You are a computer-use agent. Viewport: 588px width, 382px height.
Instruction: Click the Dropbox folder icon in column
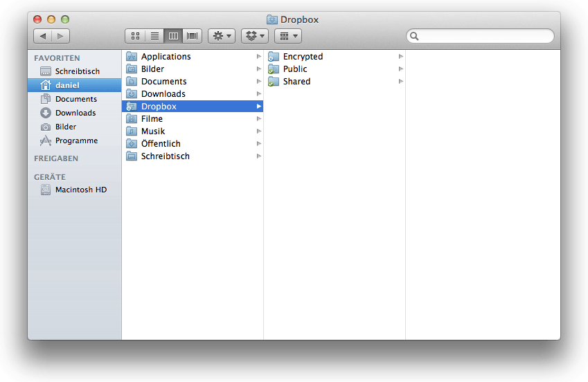pos(132,107)
